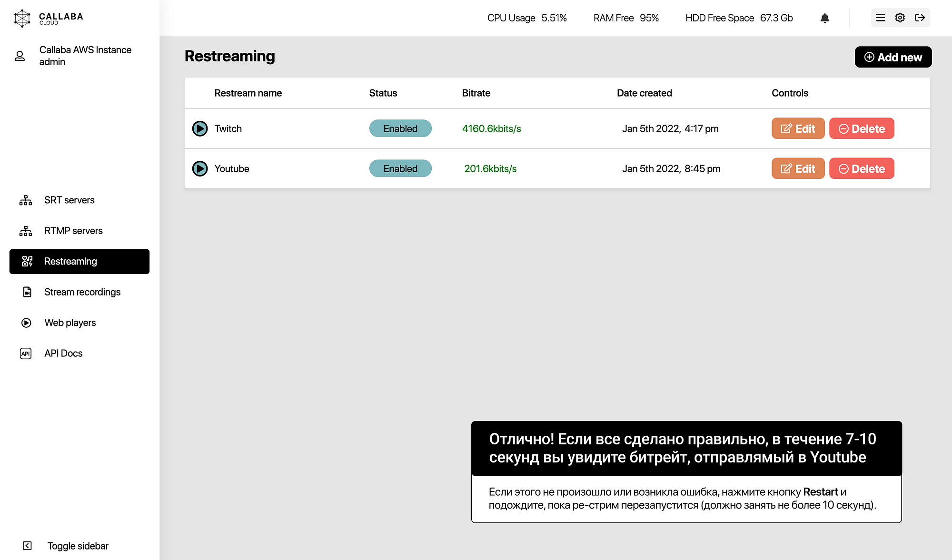
Task: Open RTMP servers section
Action: [x=73, y=231]
